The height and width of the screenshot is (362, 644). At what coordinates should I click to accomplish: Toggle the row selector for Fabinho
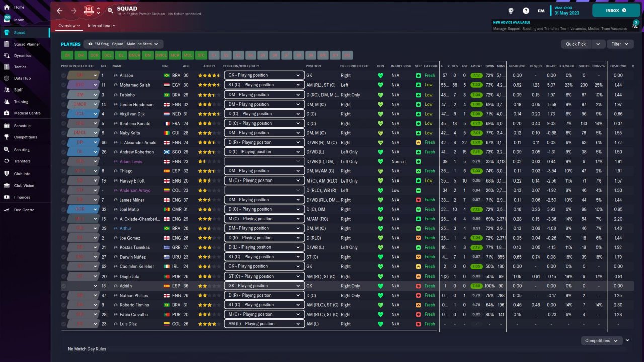coord(64,95)
